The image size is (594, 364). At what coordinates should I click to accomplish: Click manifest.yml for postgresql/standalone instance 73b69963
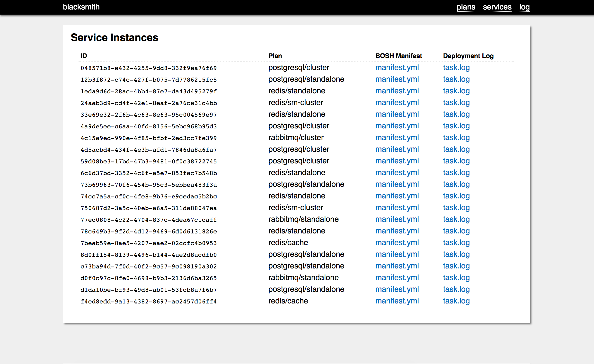[x=397, y=184]
